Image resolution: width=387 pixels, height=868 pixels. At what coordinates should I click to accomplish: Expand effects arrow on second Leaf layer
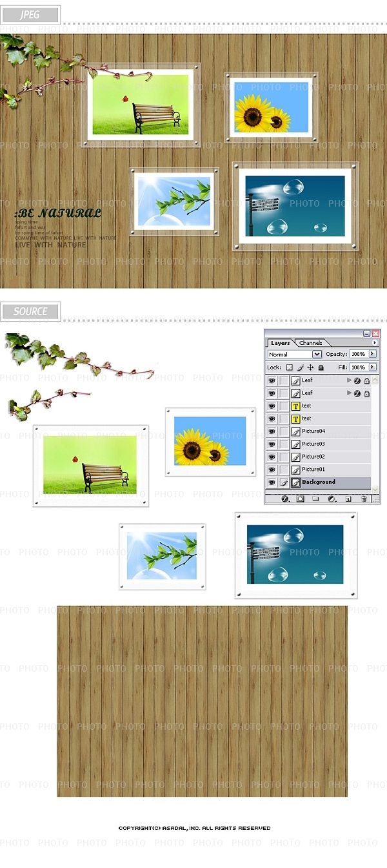click(x=350, y=393)
